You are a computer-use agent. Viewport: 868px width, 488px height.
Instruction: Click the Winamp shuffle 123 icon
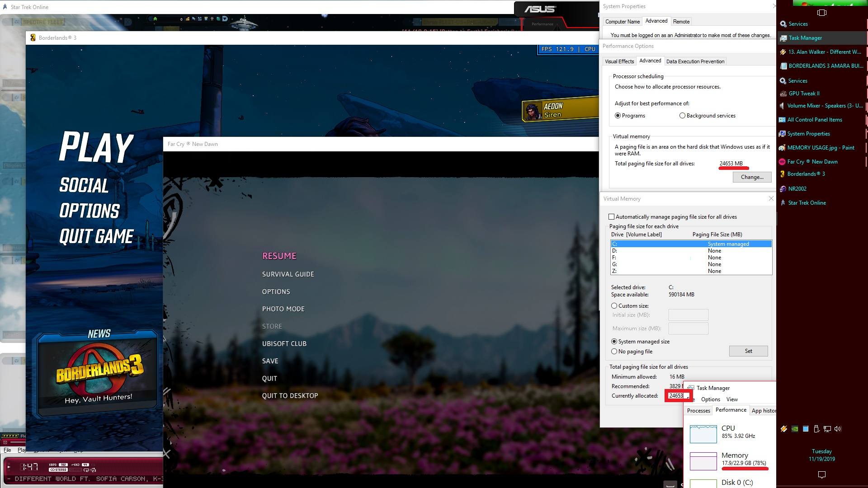[x=93, y=470]
